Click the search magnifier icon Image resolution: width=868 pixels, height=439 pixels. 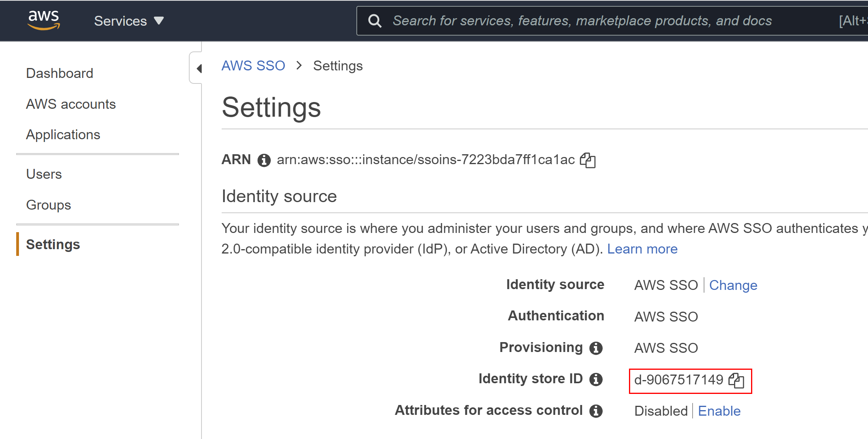pyautogui.click(x=375, y=21)
